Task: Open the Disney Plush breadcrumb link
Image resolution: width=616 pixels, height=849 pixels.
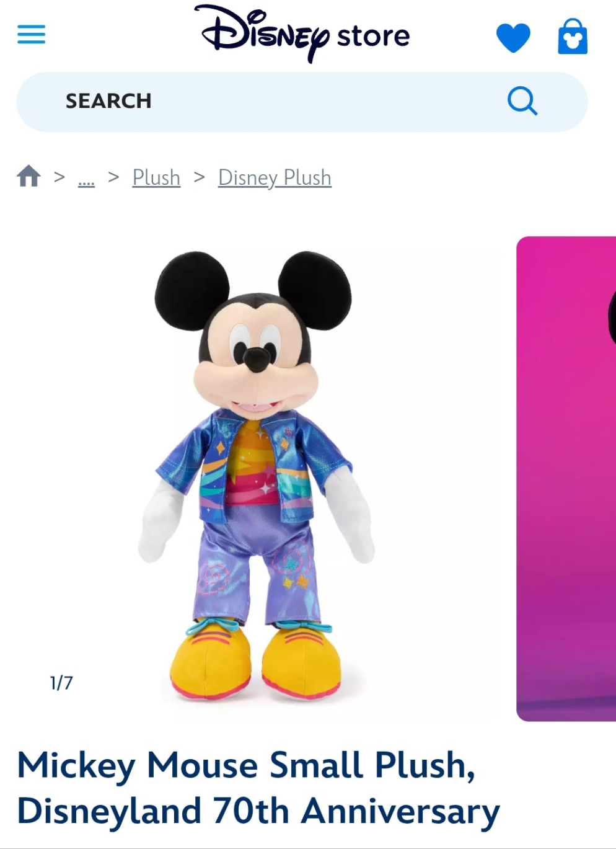Action: point(275,178)
